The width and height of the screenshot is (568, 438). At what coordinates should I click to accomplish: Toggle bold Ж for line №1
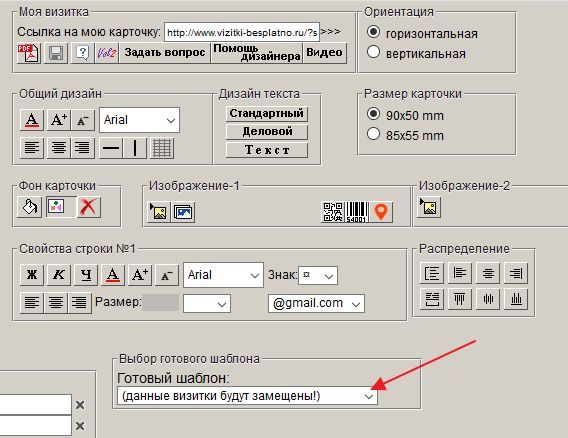pos(32,275)
